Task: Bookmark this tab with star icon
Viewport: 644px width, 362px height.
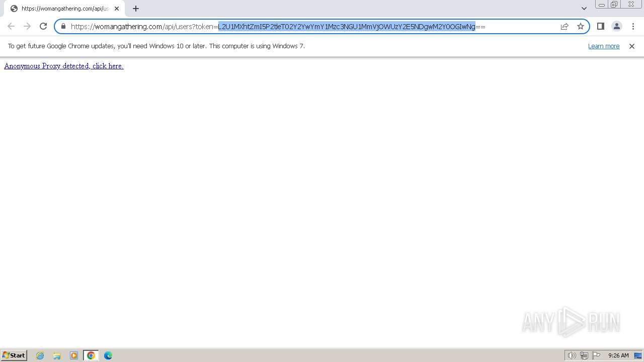Action: coord(581,26)
